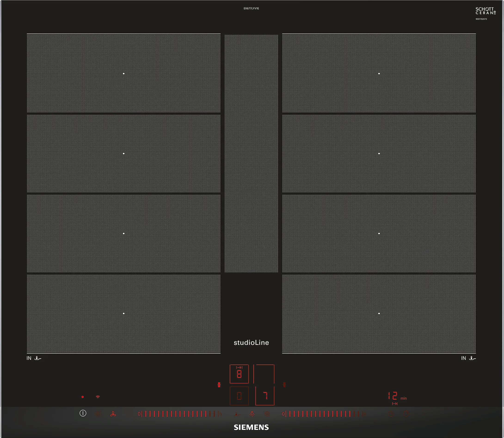This screenshot has height=438, width=504.
Task: Select front-right zone showing level 7
Action: click(265, 396)
